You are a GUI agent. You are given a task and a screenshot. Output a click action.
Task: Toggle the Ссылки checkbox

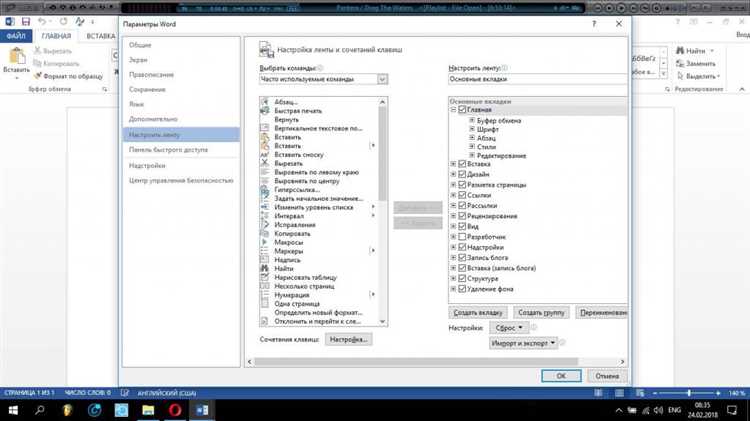tap(462, 195)
